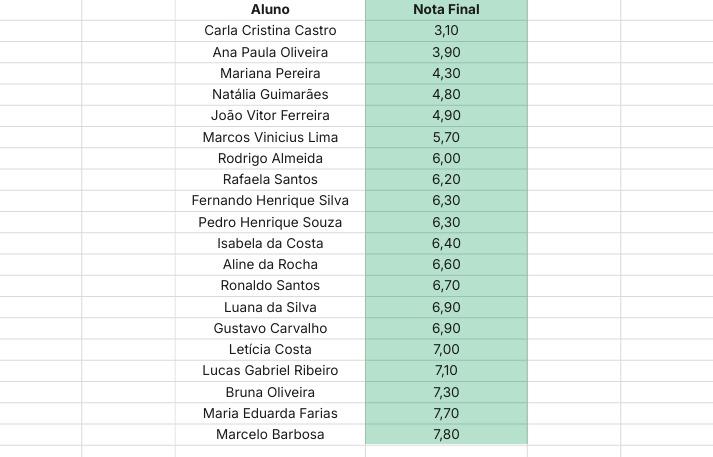
Task: Select Marcelo Barbosa's grade 7,80
Action: coord(446,434)
